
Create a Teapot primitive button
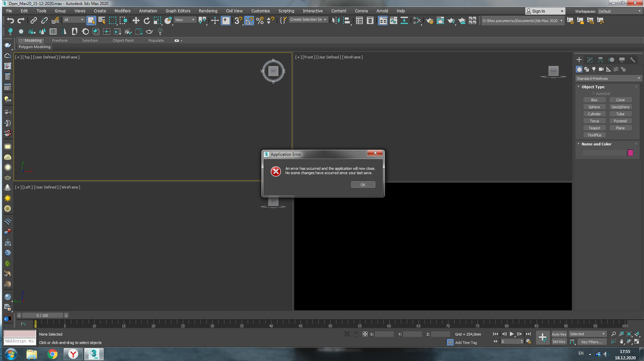[594, 128]
